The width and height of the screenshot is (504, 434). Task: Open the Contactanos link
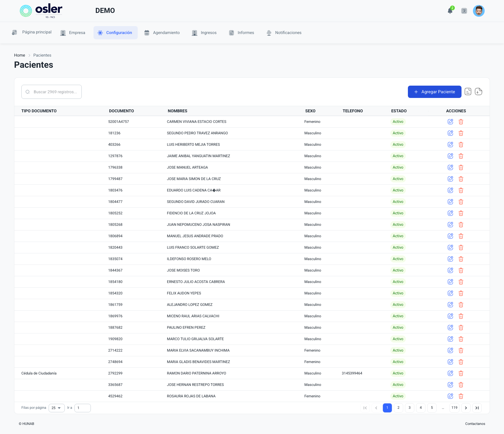tap(475, 424)
